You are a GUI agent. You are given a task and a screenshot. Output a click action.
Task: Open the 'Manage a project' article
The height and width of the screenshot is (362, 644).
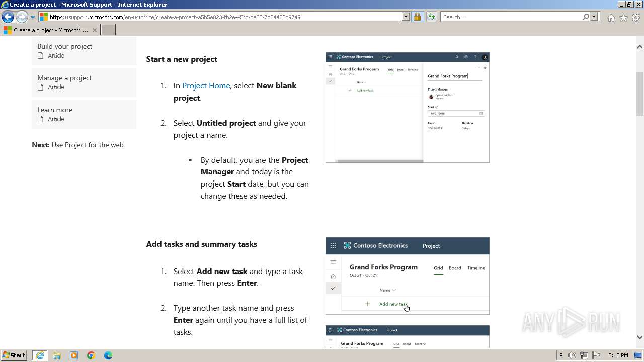click(x=84, y=82)
